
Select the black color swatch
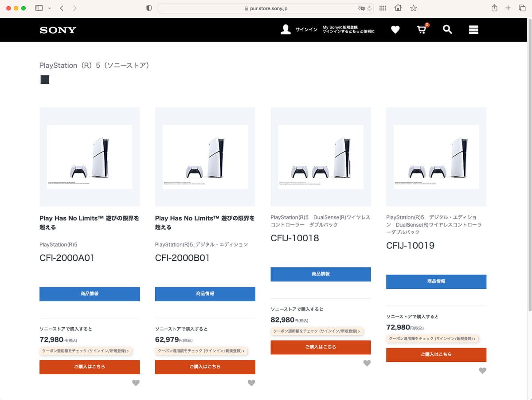click(x=45, y=80)
